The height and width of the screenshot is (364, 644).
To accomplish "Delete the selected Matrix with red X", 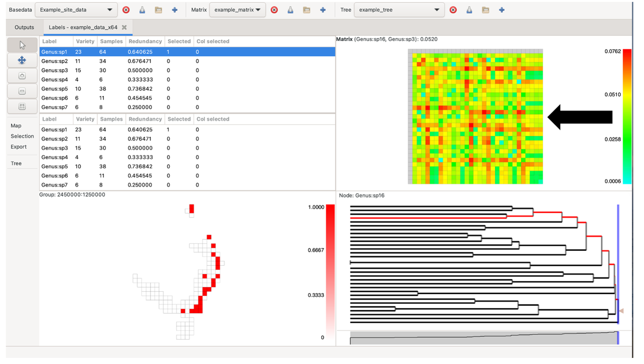I will coord(275,10).
